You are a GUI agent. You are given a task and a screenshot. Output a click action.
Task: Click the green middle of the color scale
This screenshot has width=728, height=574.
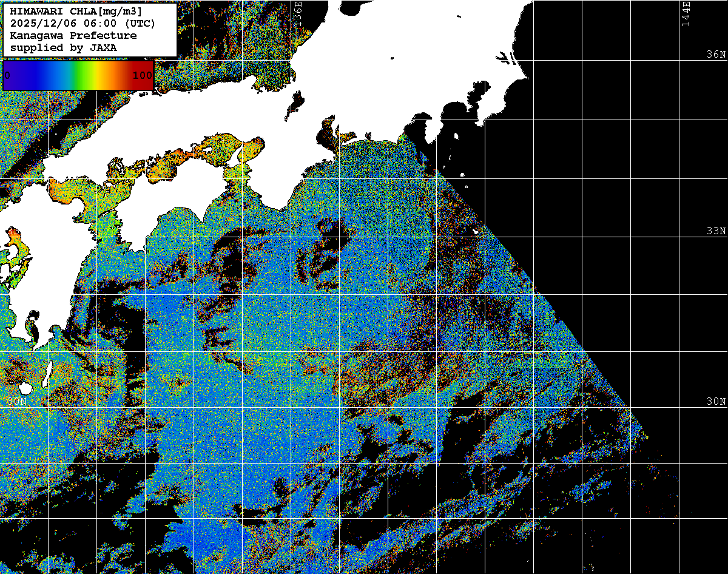click(x=78, y=75)
